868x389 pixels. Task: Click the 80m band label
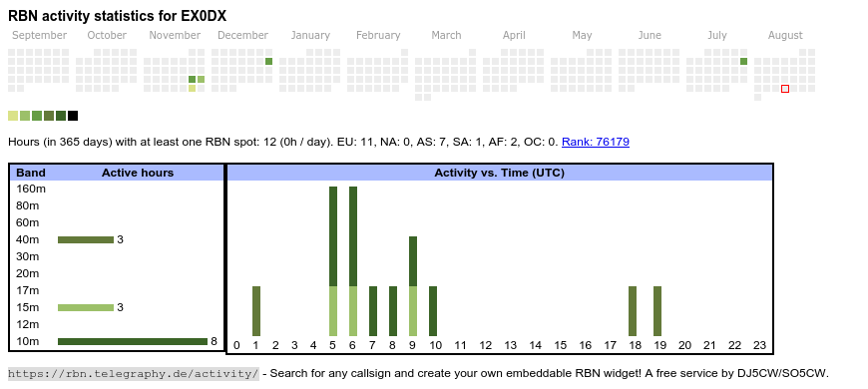(28, 205)
